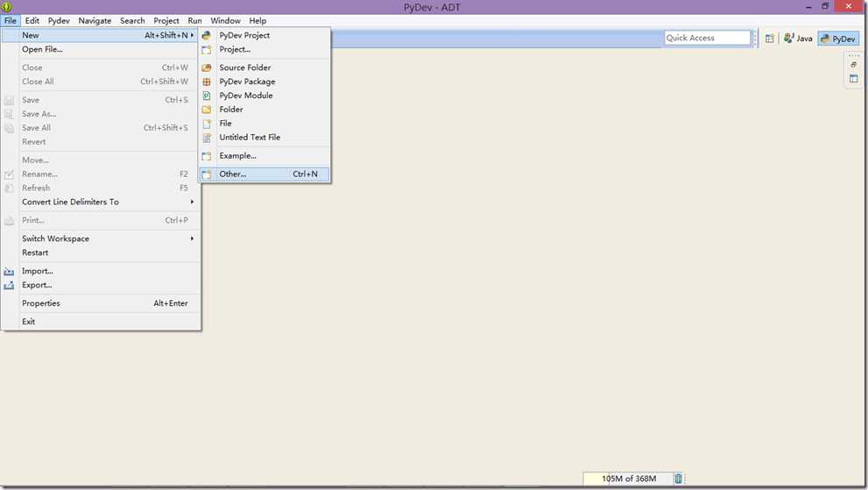Click the Untitled Text File icon
Viewport: 868px width, 490px height.
pyautogui.click(x=207, y=138)
